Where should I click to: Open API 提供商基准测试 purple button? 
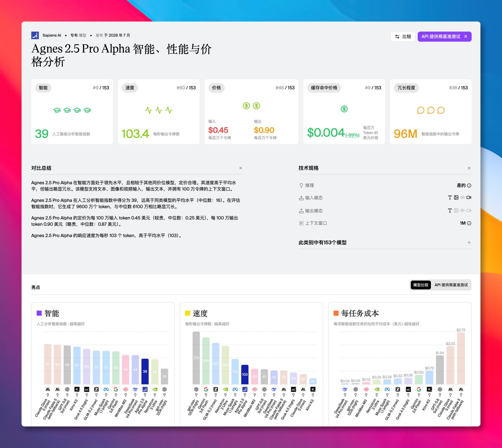click(444, 37)
